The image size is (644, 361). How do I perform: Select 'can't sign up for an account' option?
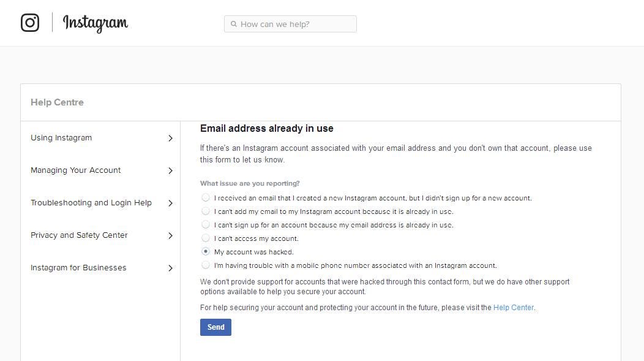click(206, 225)
